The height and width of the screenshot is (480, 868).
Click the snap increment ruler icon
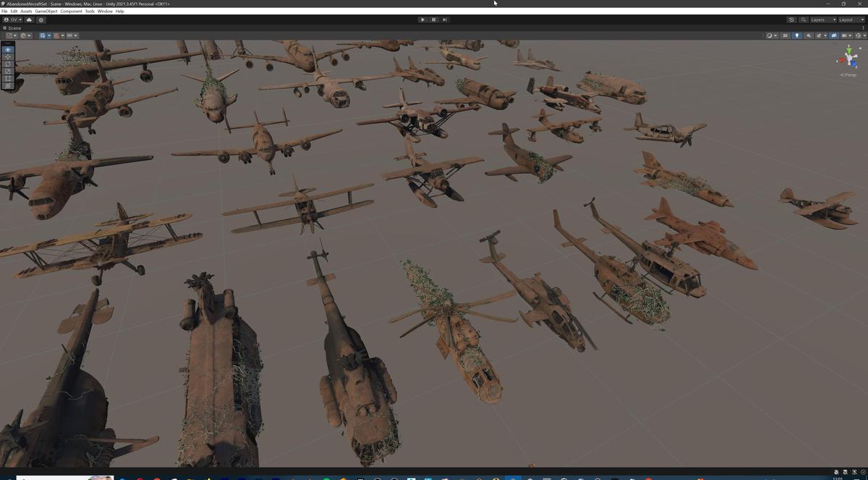(69, 35)
